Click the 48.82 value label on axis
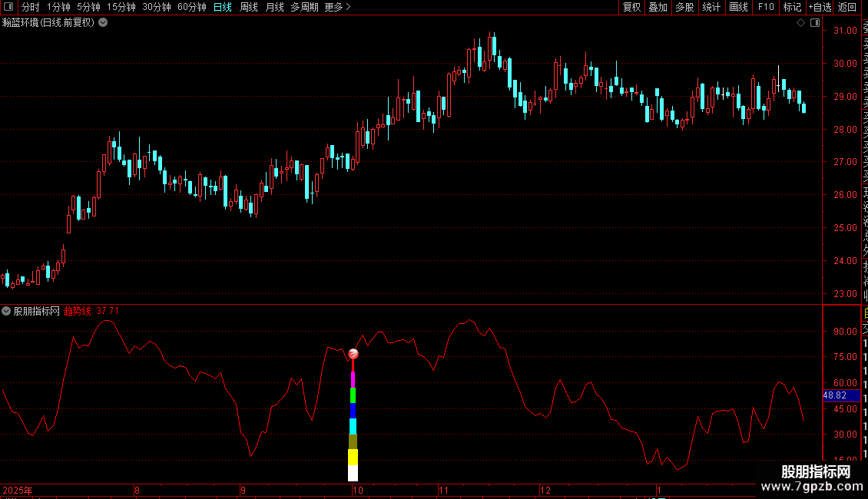 tap(835, 395)
